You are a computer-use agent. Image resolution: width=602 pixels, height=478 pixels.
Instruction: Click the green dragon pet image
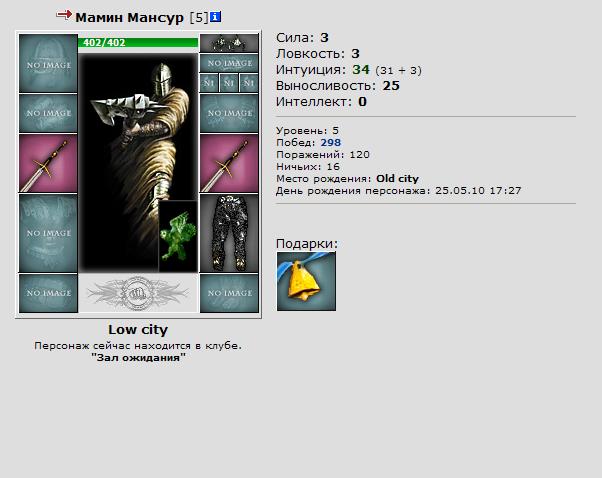[178, 237]
